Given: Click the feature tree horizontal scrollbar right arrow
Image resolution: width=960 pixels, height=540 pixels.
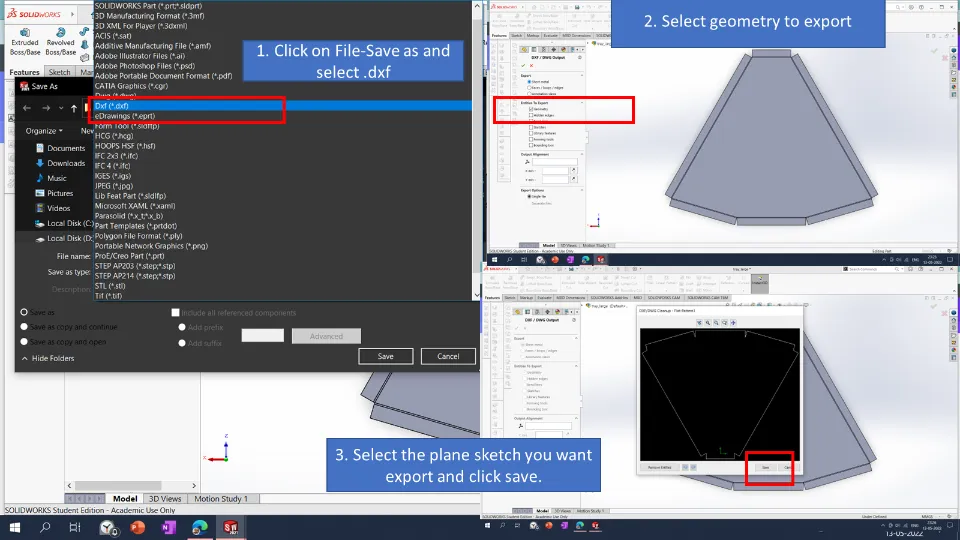Looking at the screenshot, I should [x=194, y=486].
